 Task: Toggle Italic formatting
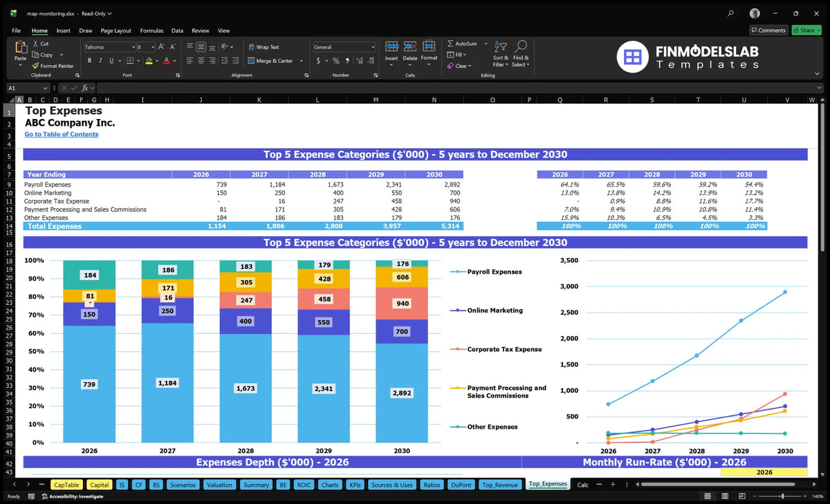coord(101,61)
